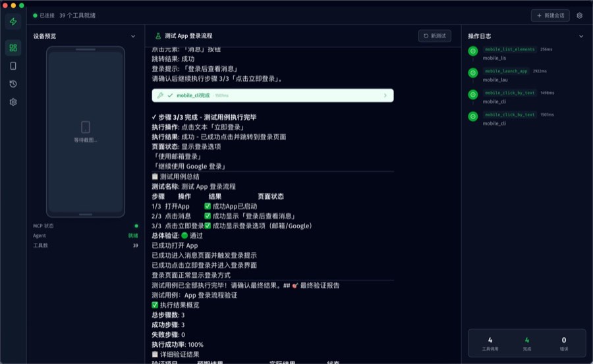Click the 最终验证报告 text
Screen dimensions: 593x364
[320, 286]
